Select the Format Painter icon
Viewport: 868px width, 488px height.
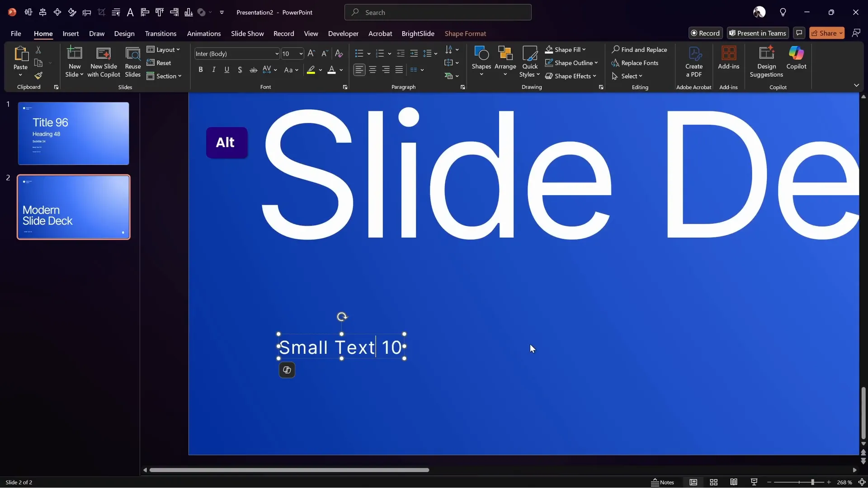[38, 76]
